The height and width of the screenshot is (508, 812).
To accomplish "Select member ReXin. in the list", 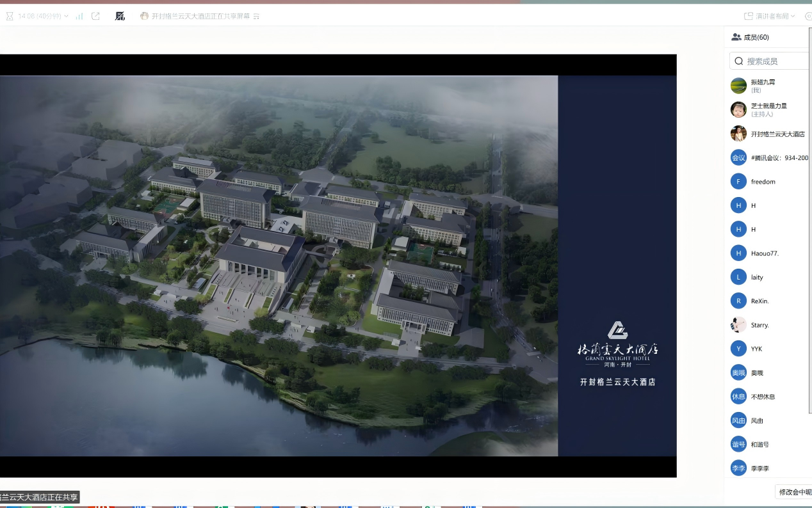I will (759, 301).
